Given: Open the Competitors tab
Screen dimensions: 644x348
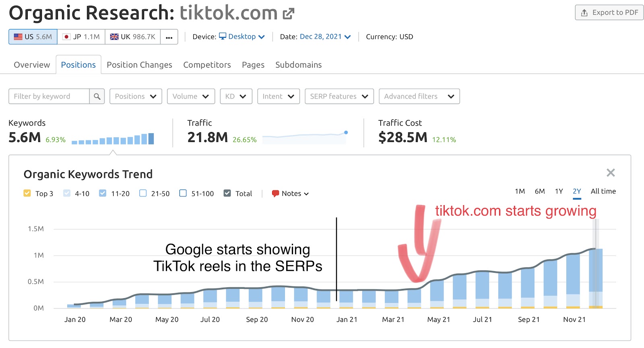Looking at the screenshot, I should [207, 65].
